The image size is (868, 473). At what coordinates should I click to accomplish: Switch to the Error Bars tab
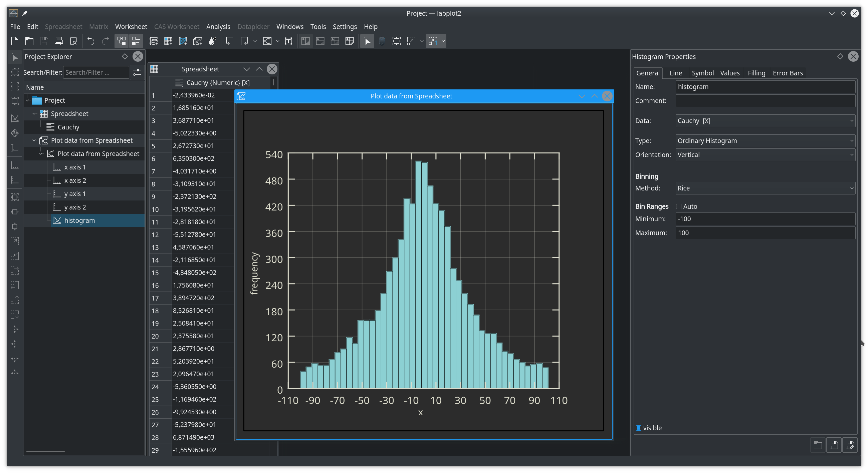click(788, 73)
